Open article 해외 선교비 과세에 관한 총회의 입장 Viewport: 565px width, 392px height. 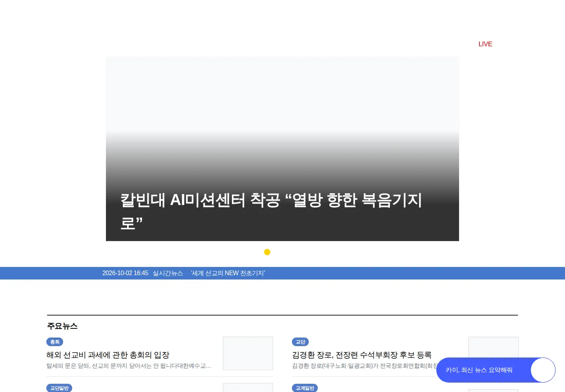pyautogui.click(x=108, y=355)
